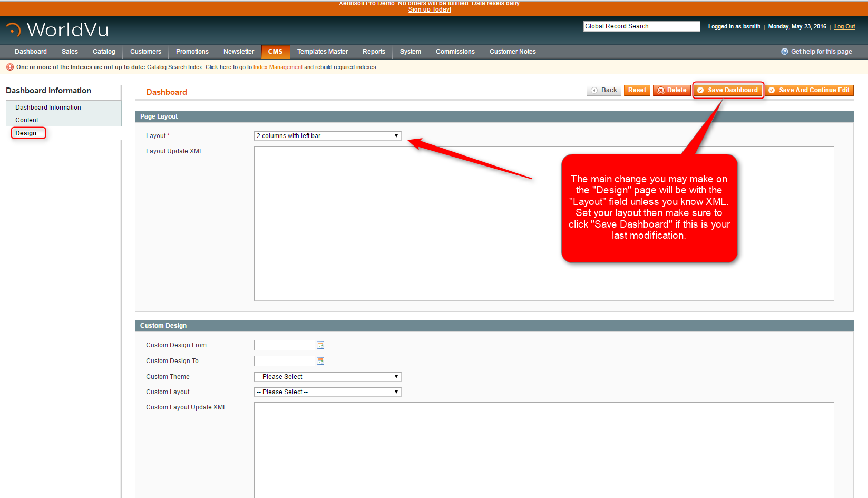The width and height of the screenshot is (868, 498).
Task: Click the Log Out link
Action: (844, 26)
